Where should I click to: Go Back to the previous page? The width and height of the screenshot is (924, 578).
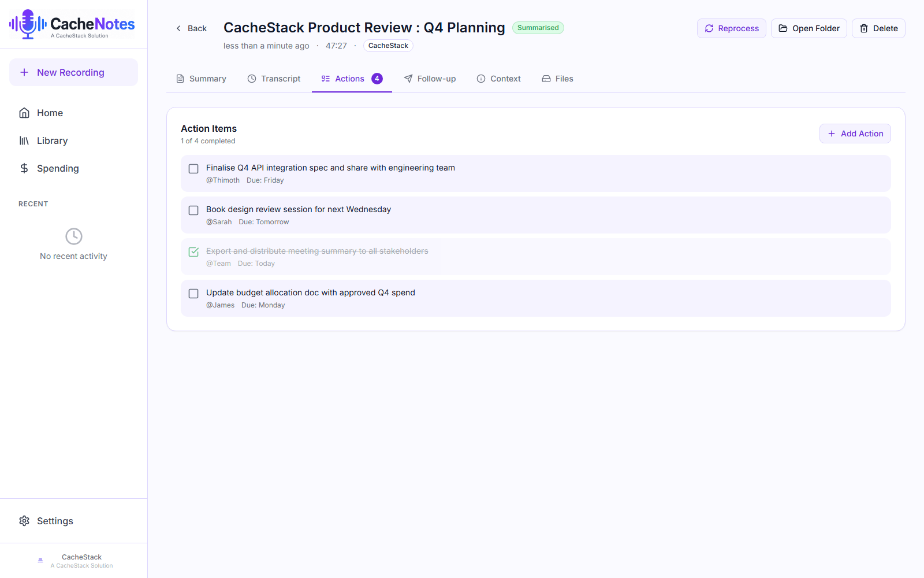point(191,28)
